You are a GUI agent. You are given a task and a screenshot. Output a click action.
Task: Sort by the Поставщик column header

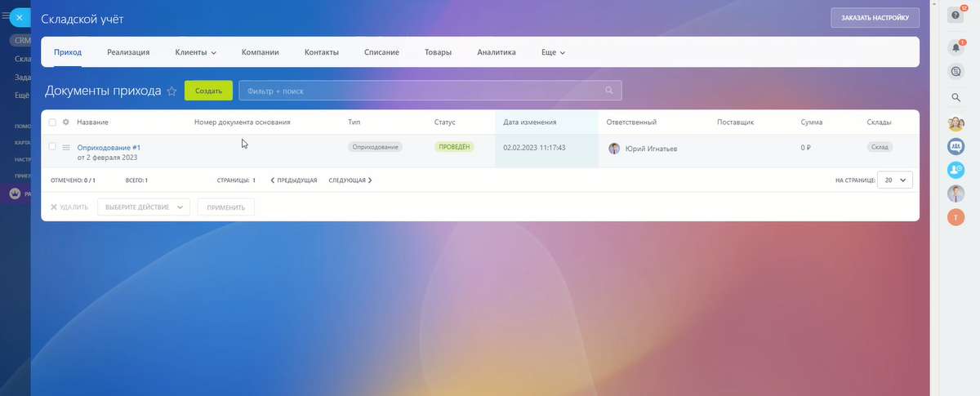click(x=735, y=122)
